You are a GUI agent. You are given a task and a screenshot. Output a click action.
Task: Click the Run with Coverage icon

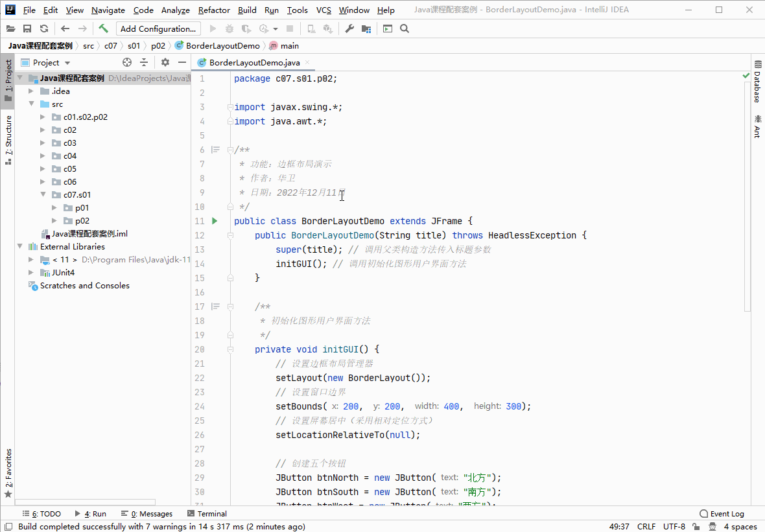[246, 29]
